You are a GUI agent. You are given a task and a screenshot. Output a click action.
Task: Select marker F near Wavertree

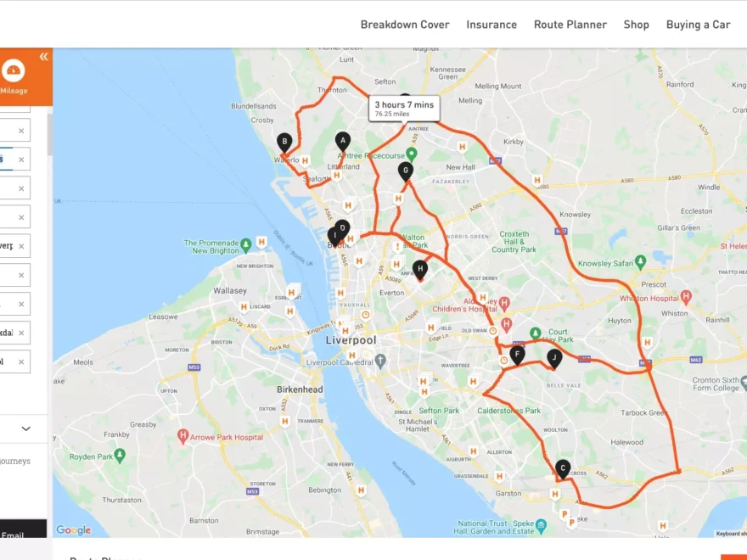(x=517, y=356)
